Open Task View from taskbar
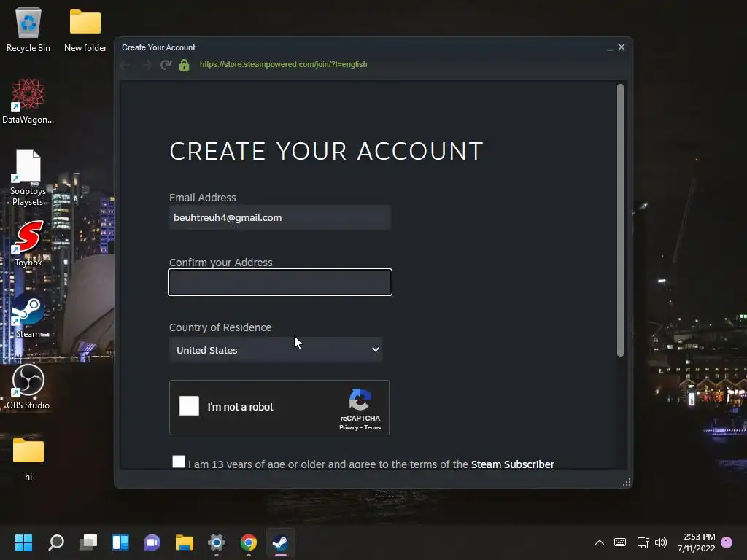This screenshot has width=747, height=560. click(88, 542)
